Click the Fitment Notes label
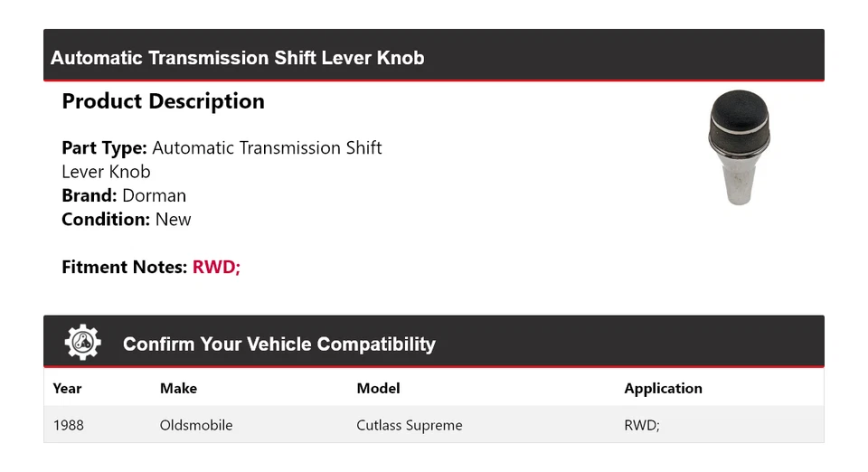Image resolution: width=868 pixels, height=472 pixels. (125, 267)
